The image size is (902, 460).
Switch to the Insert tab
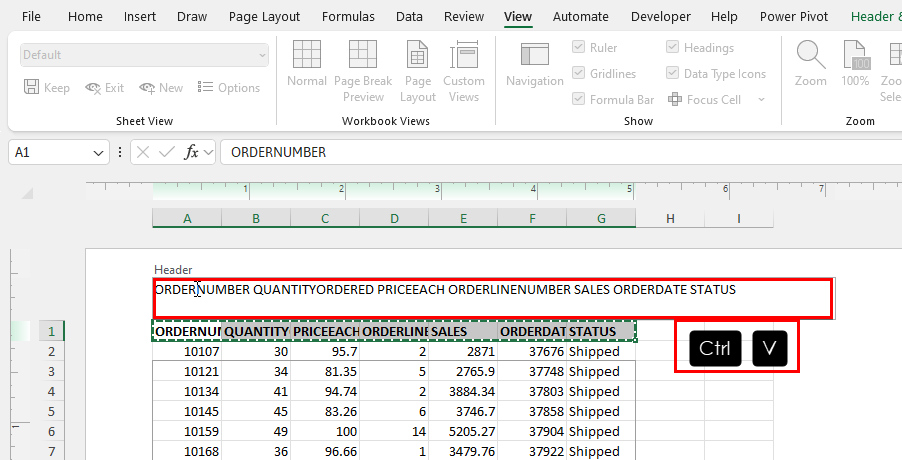tap(140, 17)
